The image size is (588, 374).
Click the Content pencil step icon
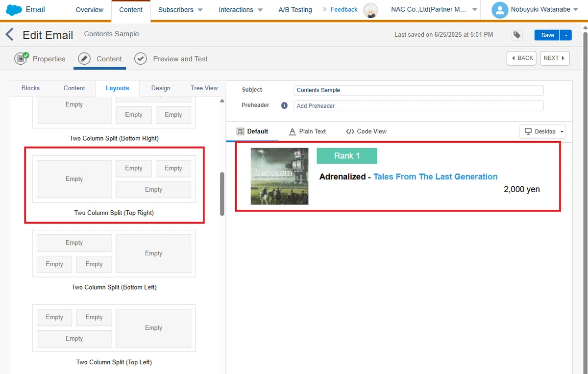(84, 59)
